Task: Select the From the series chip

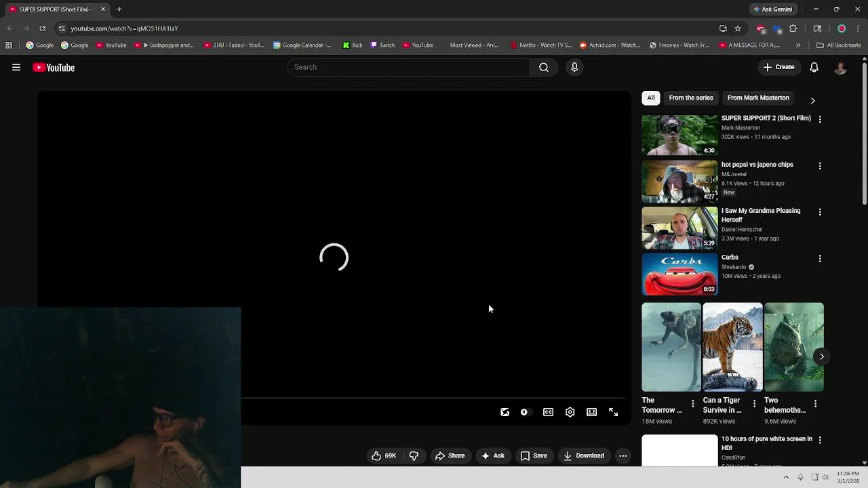Action: pyautogui.click(x=691, y=98)
